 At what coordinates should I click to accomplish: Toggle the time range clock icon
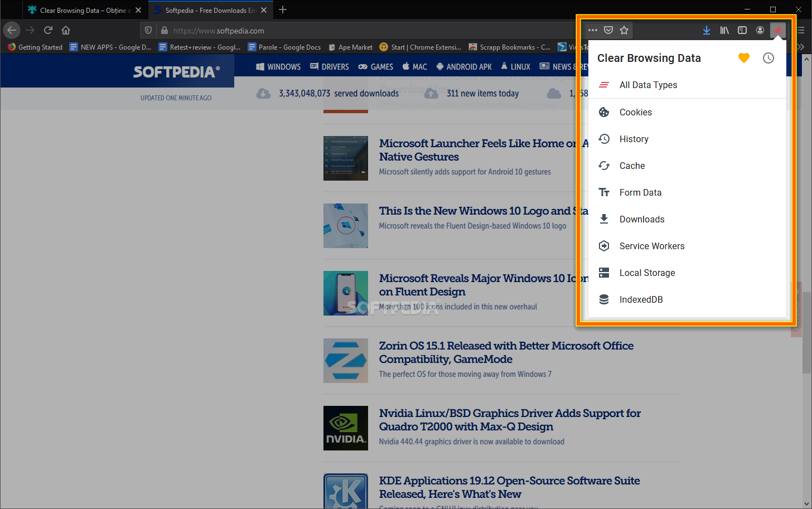768,57
